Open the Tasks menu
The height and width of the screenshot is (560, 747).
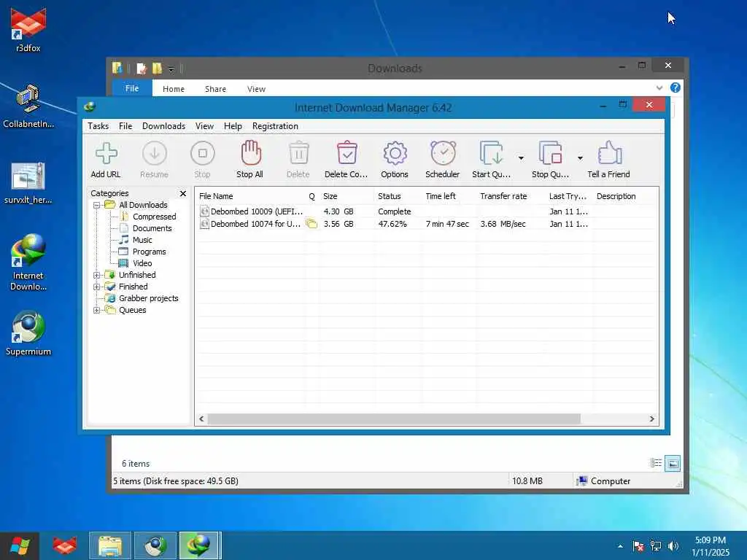click(x=98, y=126)
